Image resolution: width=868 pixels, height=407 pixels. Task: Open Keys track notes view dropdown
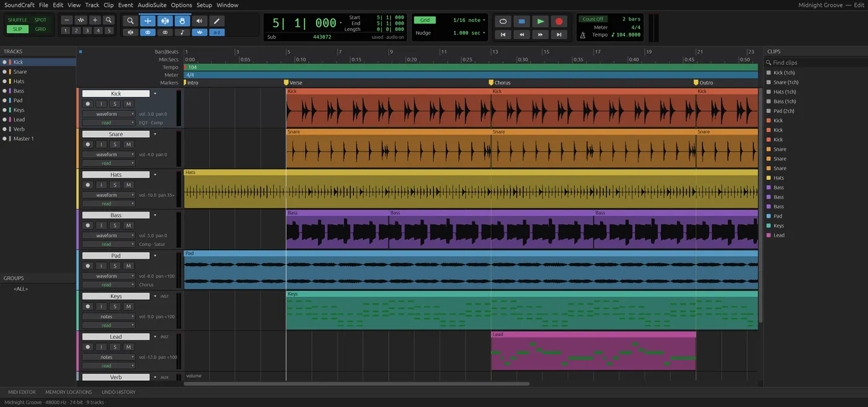pyautogui.click(x=108, y=316)
